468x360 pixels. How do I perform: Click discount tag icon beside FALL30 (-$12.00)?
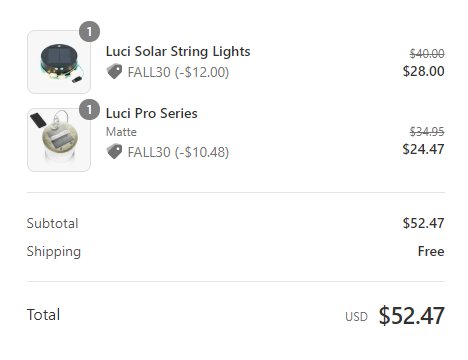point(114,71)
